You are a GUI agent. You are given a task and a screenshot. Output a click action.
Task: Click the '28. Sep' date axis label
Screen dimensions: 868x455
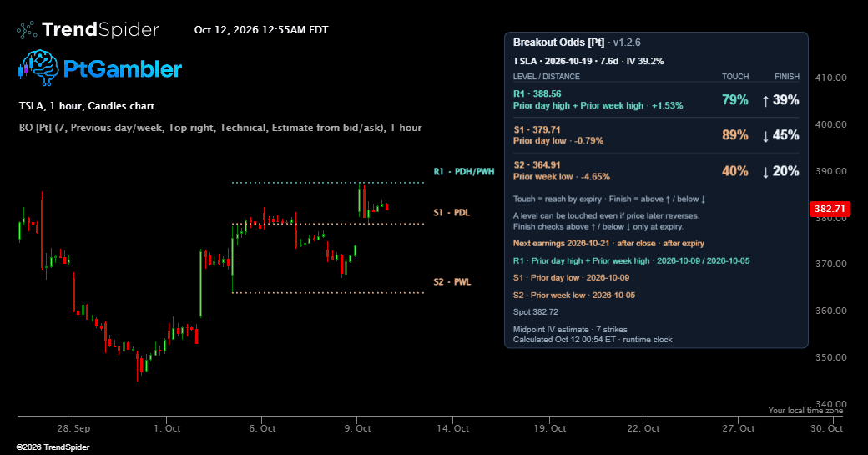click(73, 428)
